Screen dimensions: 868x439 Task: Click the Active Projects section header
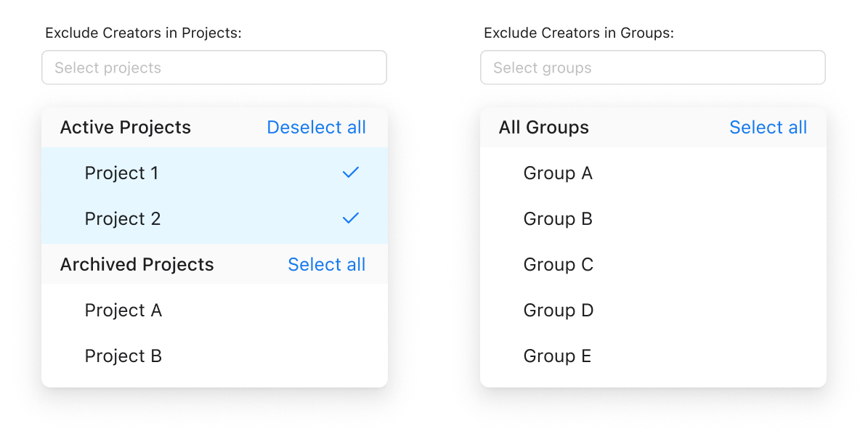tap(126, 128)
